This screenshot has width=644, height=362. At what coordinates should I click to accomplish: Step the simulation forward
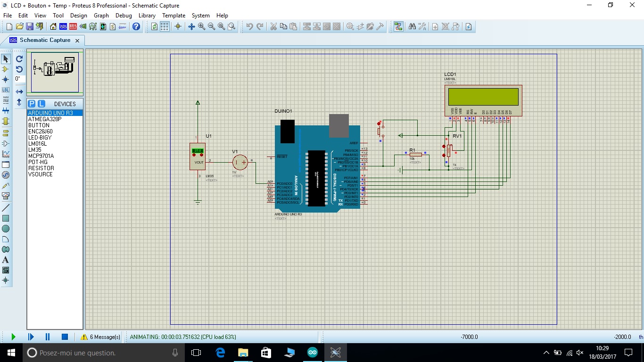click(31, 337)
